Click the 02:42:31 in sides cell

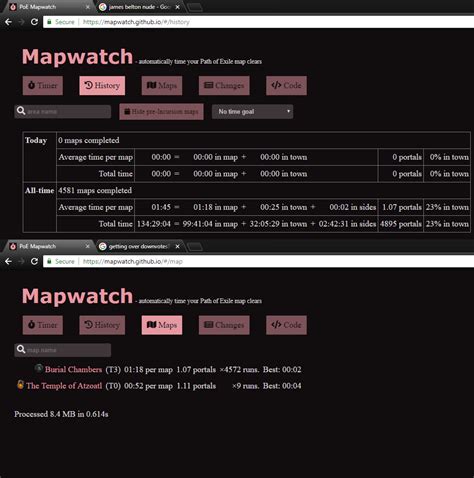click(347, 224)
